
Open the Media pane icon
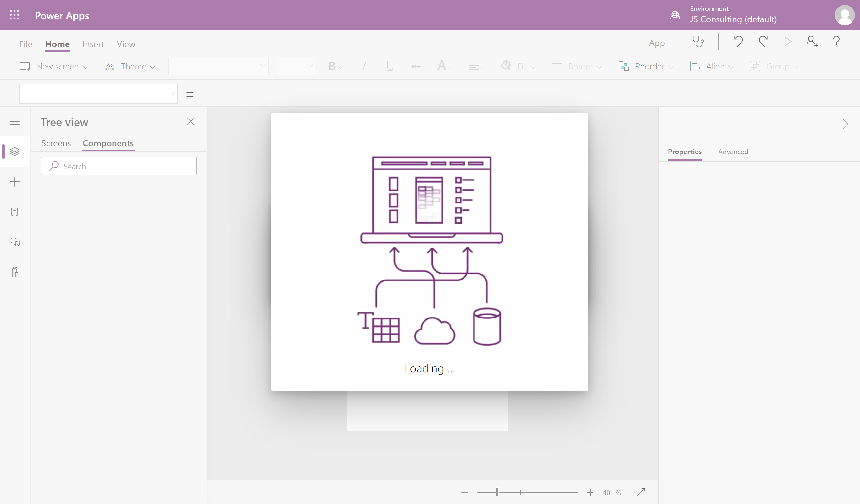click(x=15, y=242)
